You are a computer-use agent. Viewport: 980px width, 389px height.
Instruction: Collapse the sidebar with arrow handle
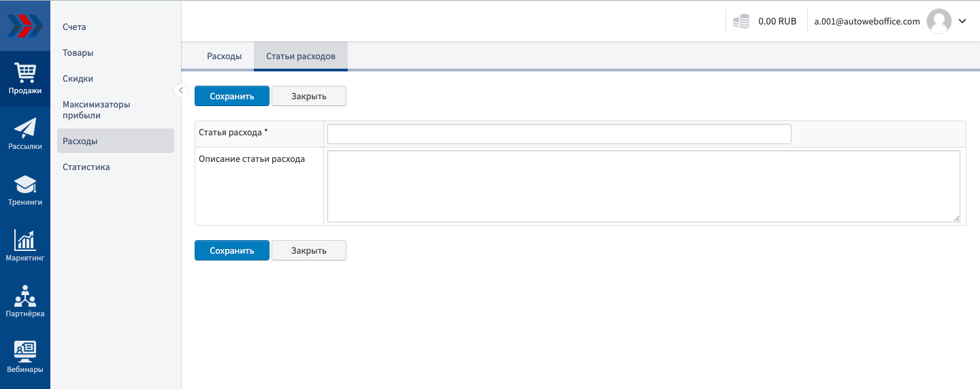(x=181, y=90)
